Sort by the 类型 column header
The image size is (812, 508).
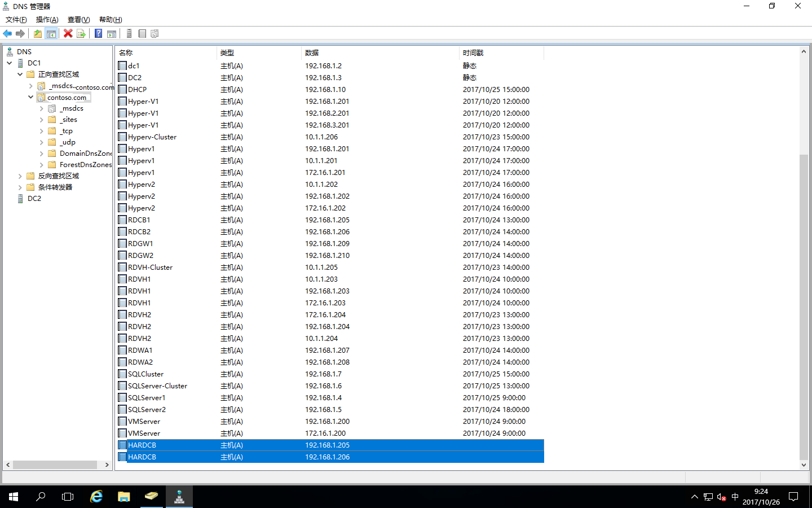[x=259, y=53]
